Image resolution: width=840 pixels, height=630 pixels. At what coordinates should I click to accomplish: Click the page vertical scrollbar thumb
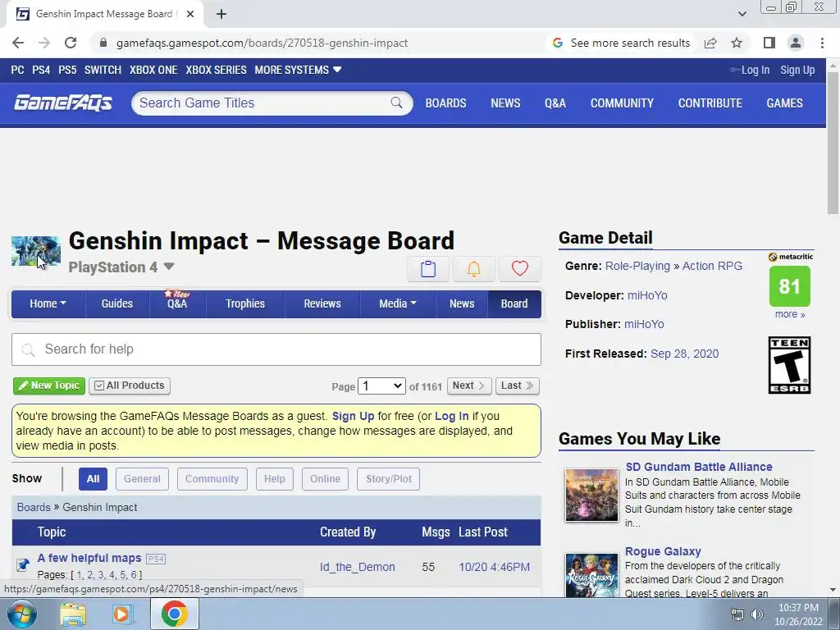pos(833,143)
